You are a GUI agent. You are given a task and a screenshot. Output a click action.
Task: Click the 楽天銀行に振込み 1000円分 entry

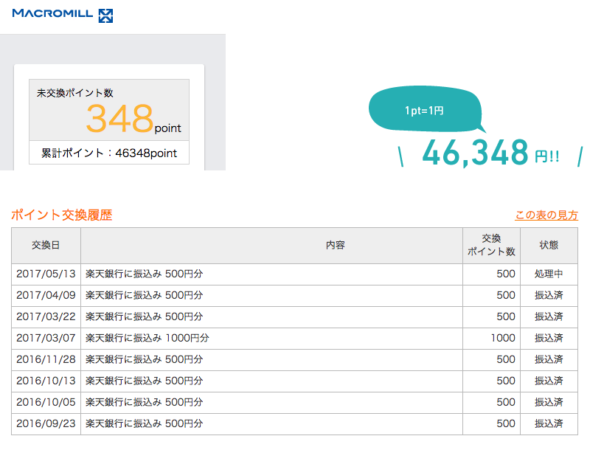tap(147, 338)
